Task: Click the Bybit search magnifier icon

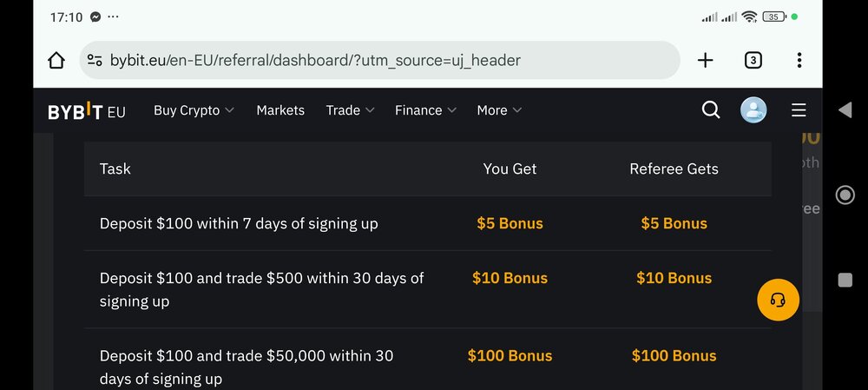Action: click(711, 110)
